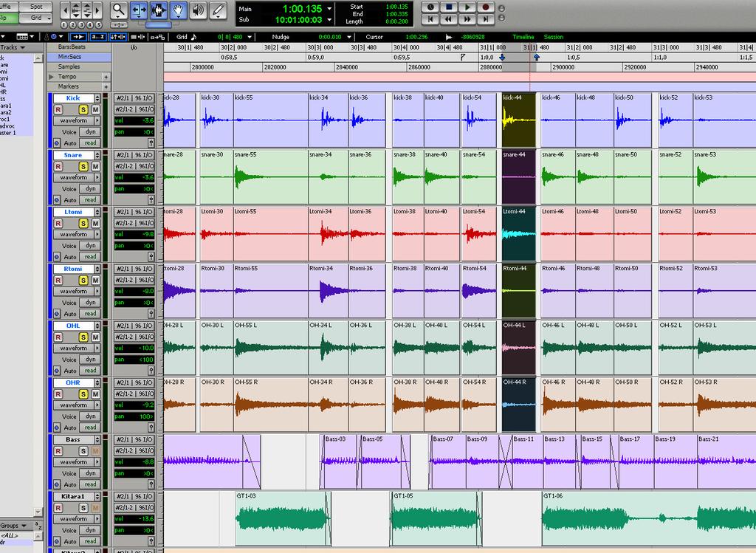Arm the Record transport button

coord(486,7)
